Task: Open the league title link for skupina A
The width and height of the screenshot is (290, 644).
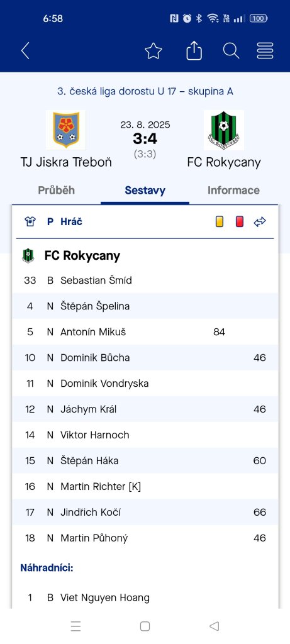Action: click(145, 91)
